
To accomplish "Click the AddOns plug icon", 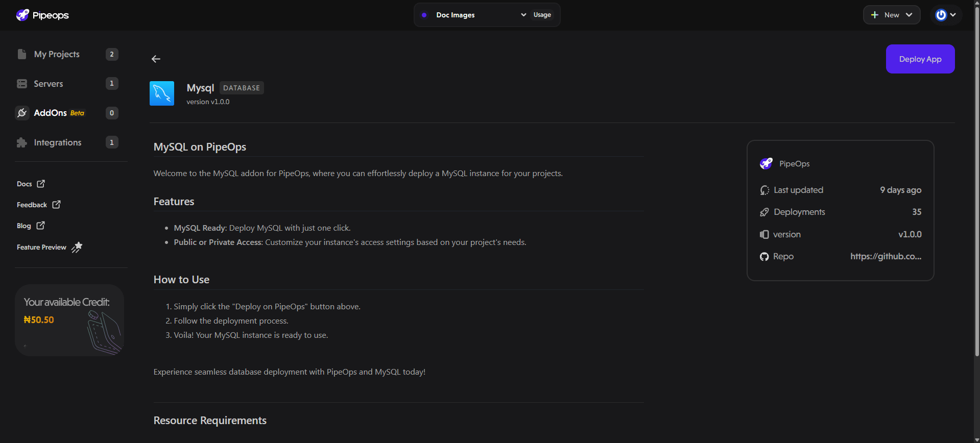I will tap(22, 113).
